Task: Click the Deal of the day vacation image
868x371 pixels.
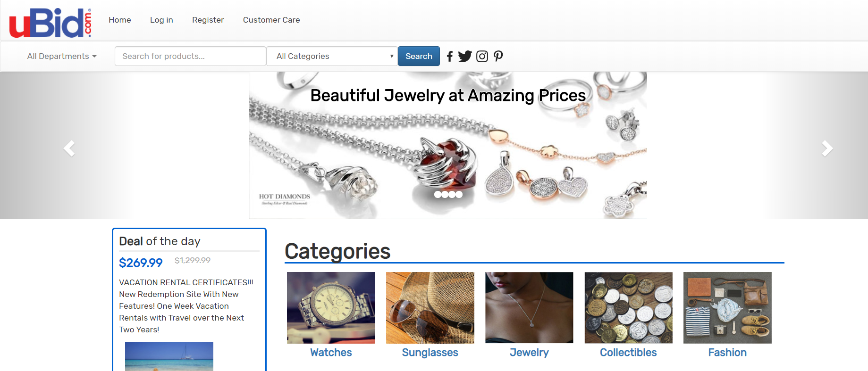Action: (169, 356)
